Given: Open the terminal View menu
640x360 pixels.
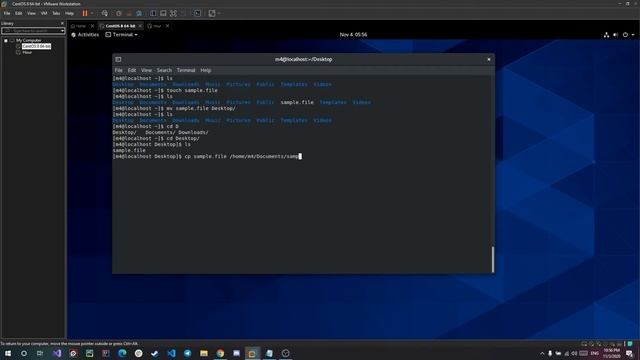Looking at the screenshot, I should point(146,70).
